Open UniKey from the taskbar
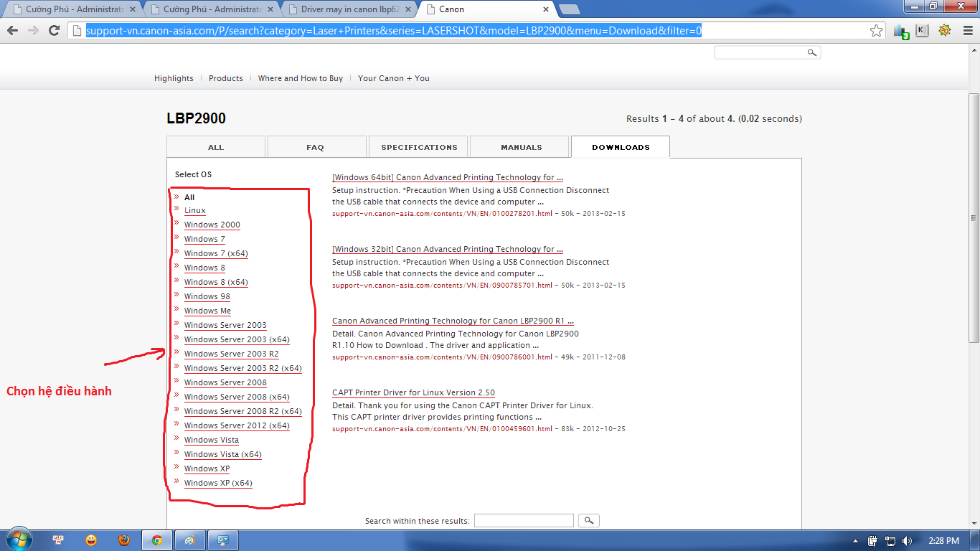 (60, 540)
